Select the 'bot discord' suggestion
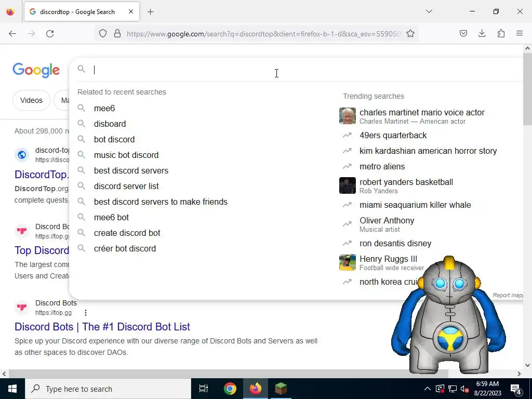532x399 pixels. (114, 139)
